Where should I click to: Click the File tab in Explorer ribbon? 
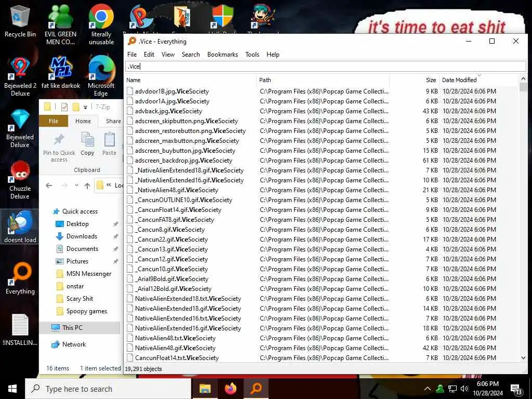[x=54, y=121]
